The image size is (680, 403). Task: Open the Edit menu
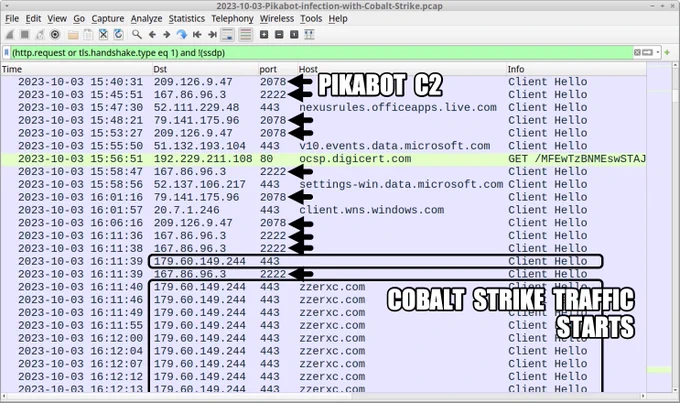point(33,19)
